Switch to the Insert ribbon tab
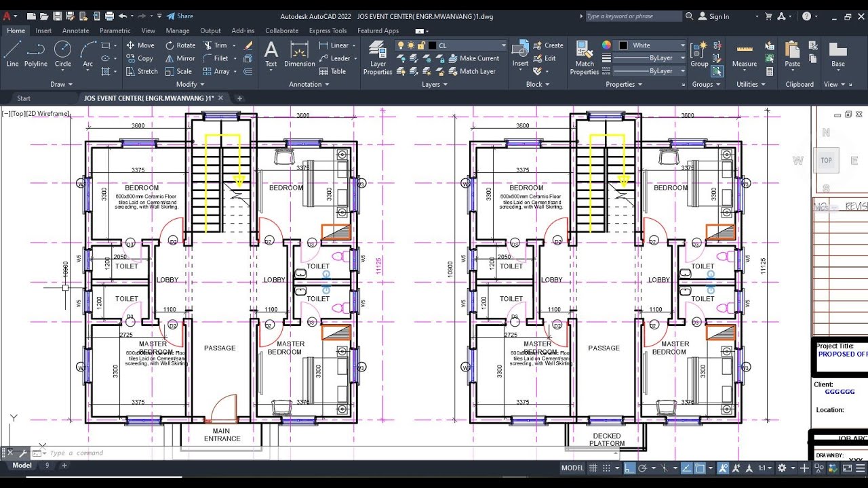Viewport: 868px width, 488px height. click(43, 30)
